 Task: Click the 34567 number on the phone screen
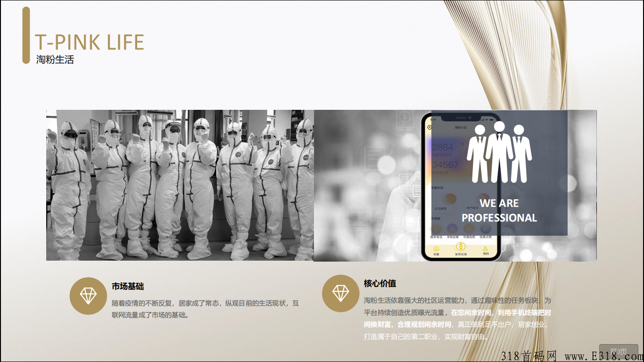point(445,165)
